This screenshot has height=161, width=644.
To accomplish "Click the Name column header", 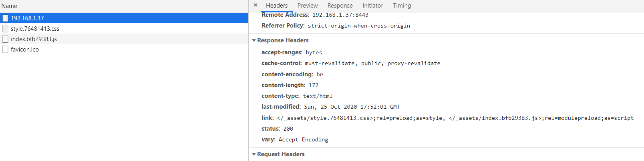I will pos(124,6).
